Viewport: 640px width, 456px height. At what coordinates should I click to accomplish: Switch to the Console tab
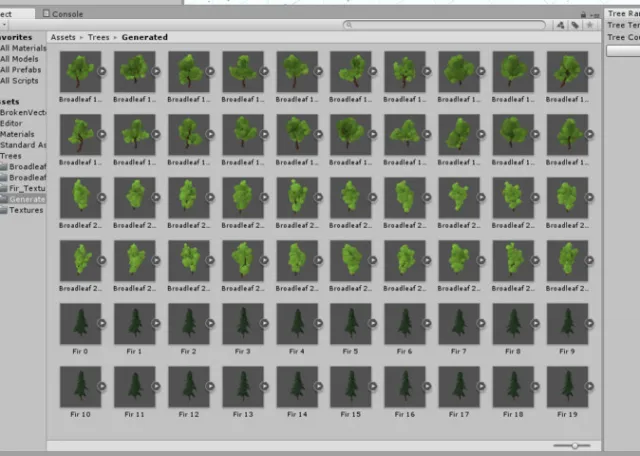pos(63,14)
